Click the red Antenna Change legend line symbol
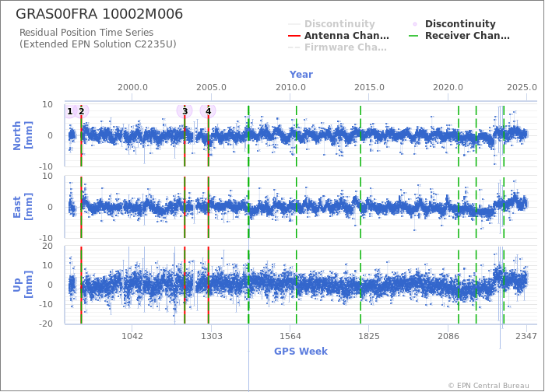 coord(294,36)
